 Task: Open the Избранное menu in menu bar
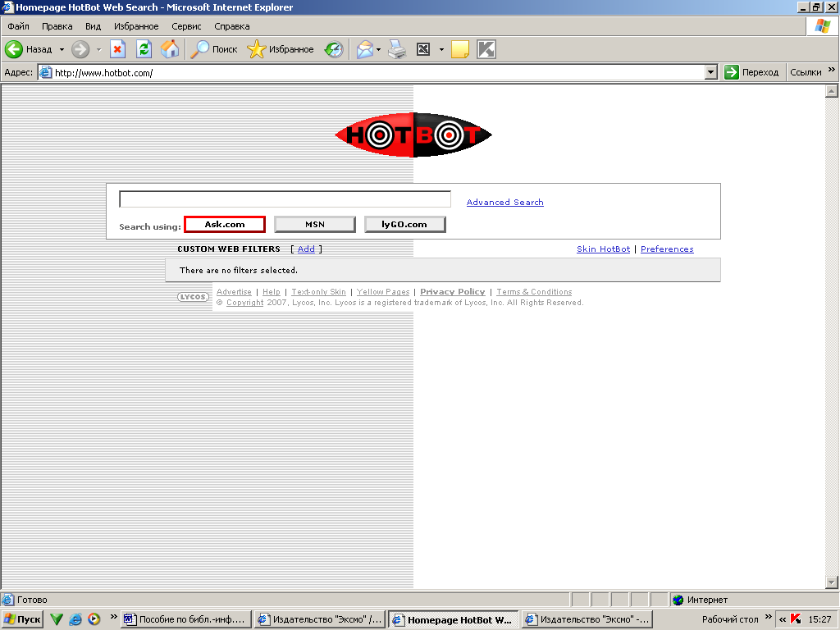pyautogui.click(x=136, y=26)
